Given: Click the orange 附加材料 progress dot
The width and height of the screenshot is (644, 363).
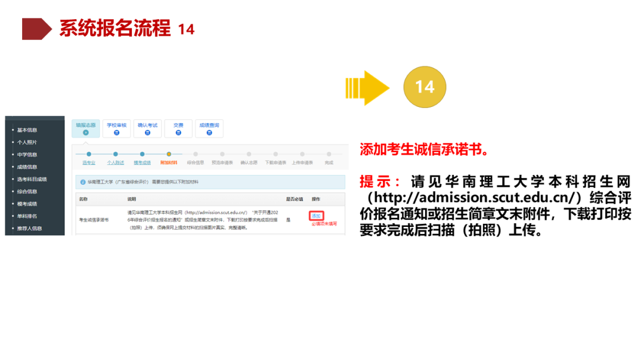Looking at the screenshot, I should 169,153.
